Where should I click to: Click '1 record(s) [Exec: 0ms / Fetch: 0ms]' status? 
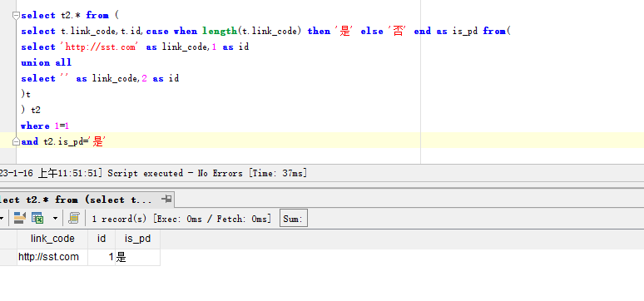(x=182, y=219)
